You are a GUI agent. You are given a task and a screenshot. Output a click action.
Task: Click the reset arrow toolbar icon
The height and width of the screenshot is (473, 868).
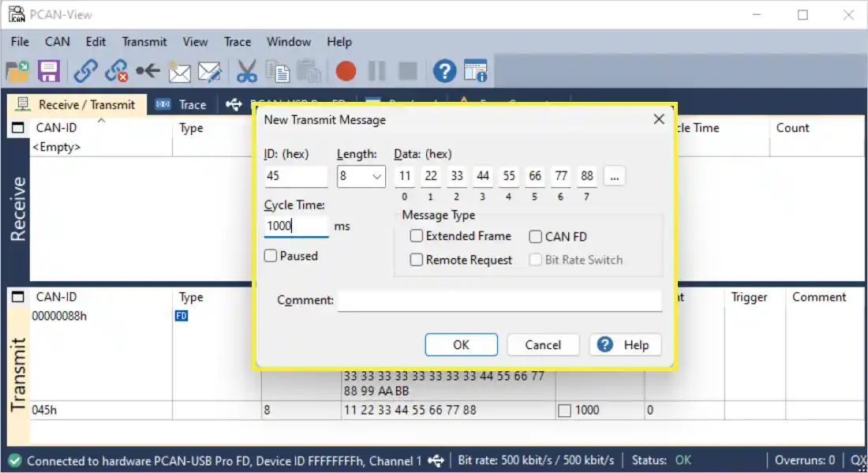pyautogui.click(x=148, y=71)
